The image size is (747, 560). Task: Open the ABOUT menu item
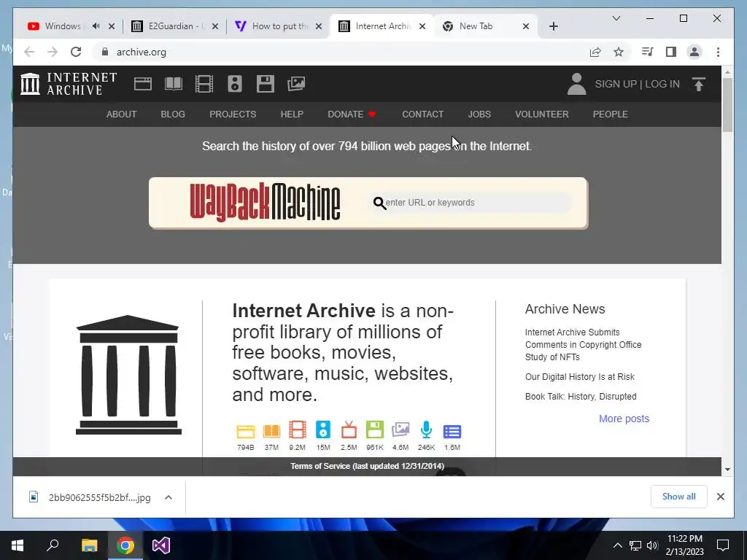coord(122,114)
